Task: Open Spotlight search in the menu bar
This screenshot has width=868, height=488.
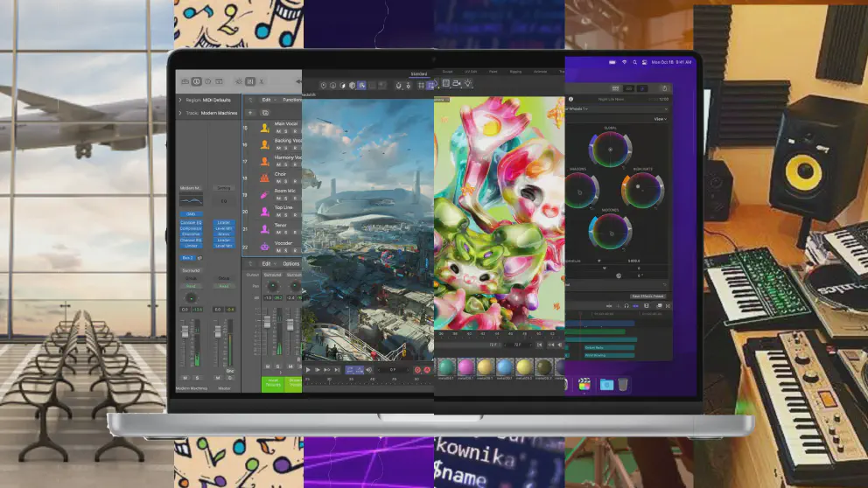Action: pos(634,62)
